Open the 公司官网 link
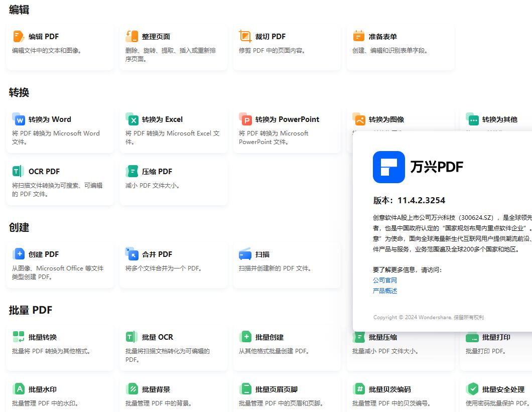 point(385,281)
